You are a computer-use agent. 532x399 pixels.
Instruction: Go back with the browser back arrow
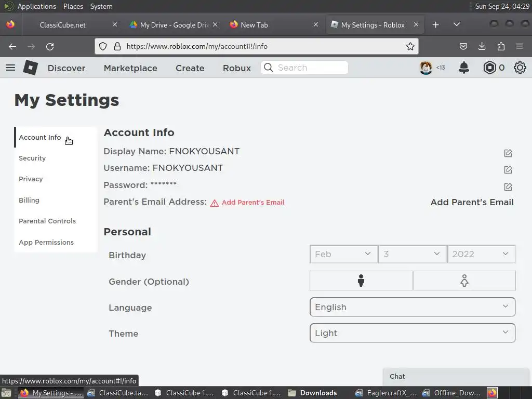point(12,46)
